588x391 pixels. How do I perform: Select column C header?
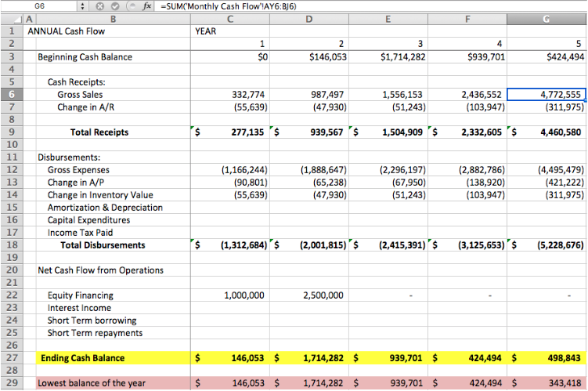tap(230, 19)
